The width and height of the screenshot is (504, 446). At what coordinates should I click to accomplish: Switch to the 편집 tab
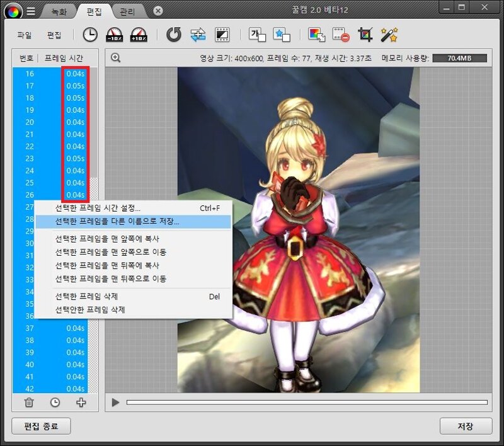click(94, 12)
